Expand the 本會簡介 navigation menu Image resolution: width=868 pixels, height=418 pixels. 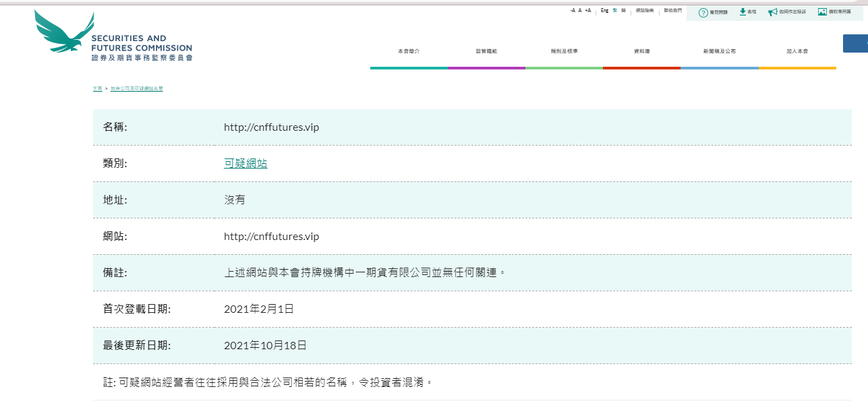408,51
